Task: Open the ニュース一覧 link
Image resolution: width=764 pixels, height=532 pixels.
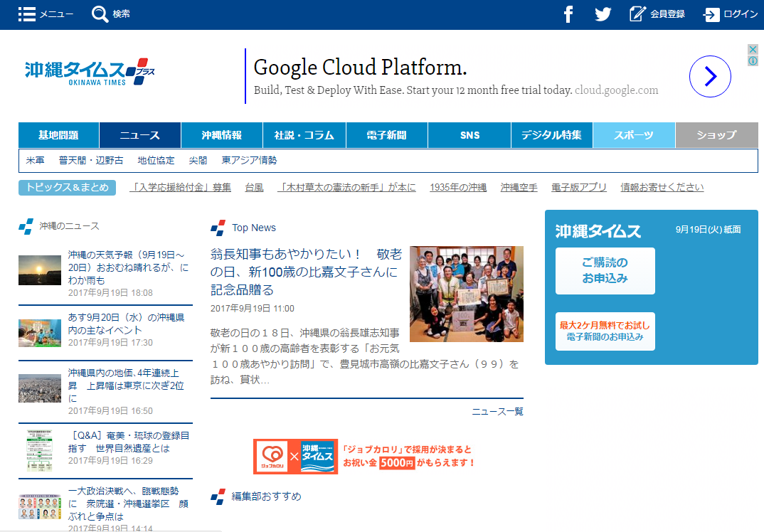Action: 497,411
